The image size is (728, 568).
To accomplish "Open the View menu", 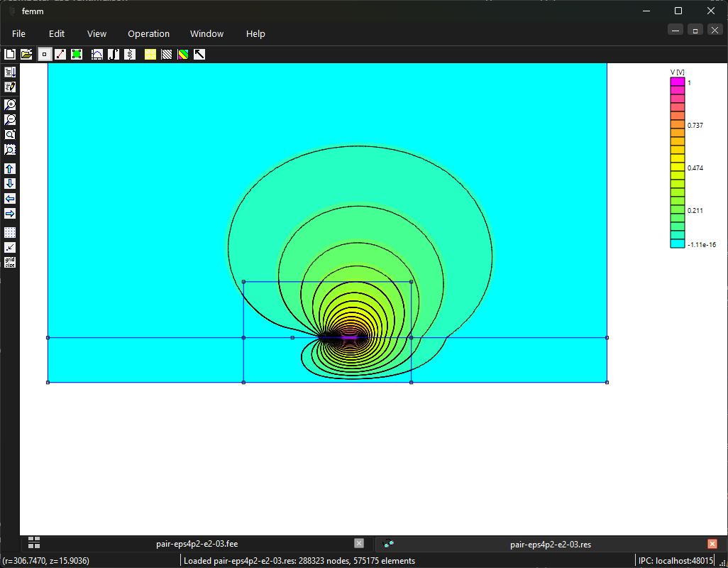I will pyautogui.click(x=96, y=34).
